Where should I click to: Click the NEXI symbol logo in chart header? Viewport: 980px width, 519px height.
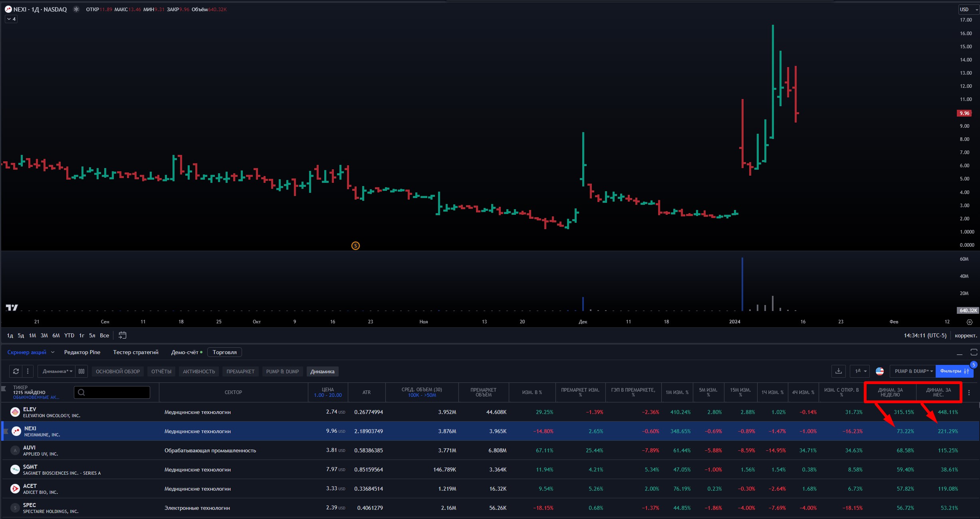[x=8, y=9]
